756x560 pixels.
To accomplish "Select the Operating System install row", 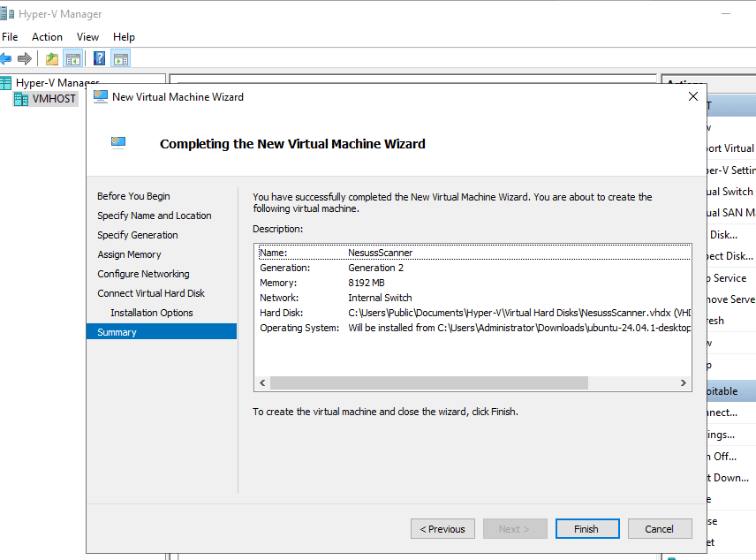I will click(474, 328).
